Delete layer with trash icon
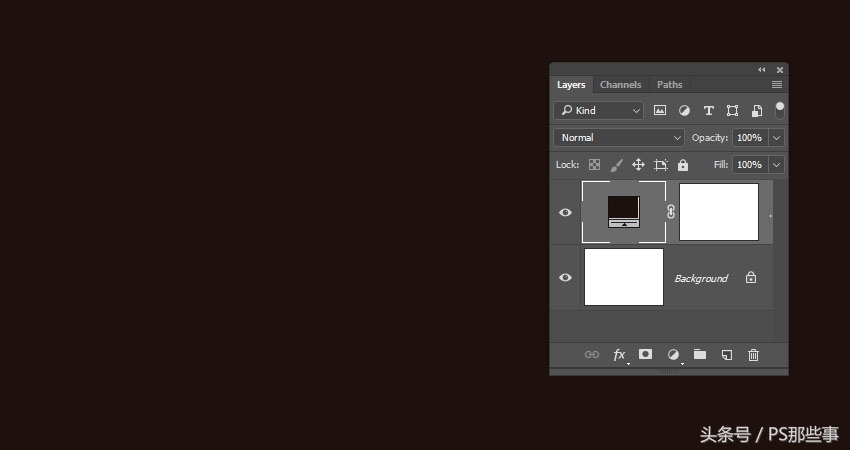The image size is (850, 450). (x=754, y=355)
